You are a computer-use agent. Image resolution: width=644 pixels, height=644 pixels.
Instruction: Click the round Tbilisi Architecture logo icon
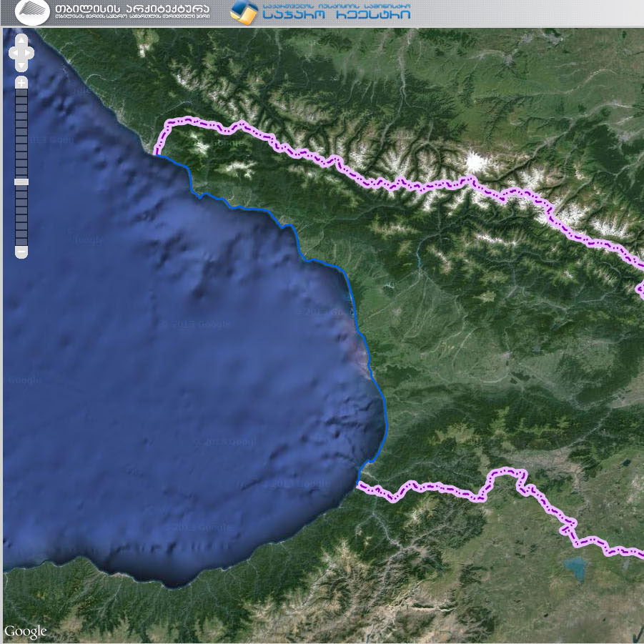tap(32, 12)
